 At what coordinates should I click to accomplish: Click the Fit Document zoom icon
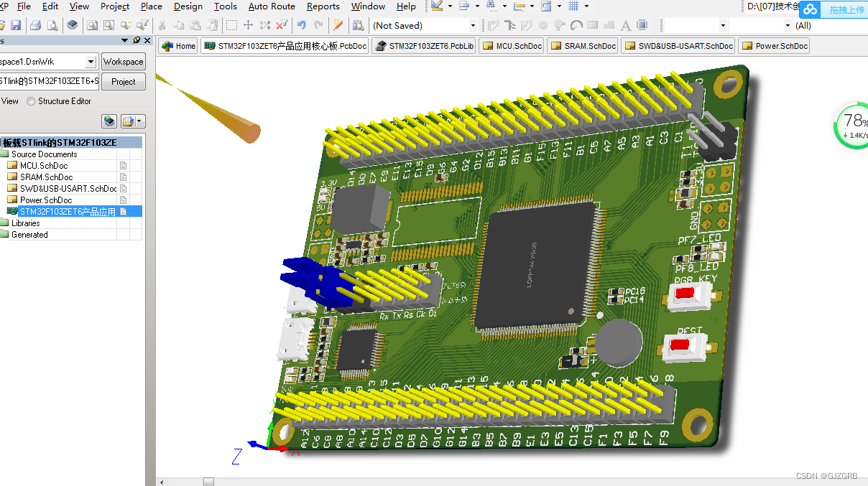click(92, 25)
